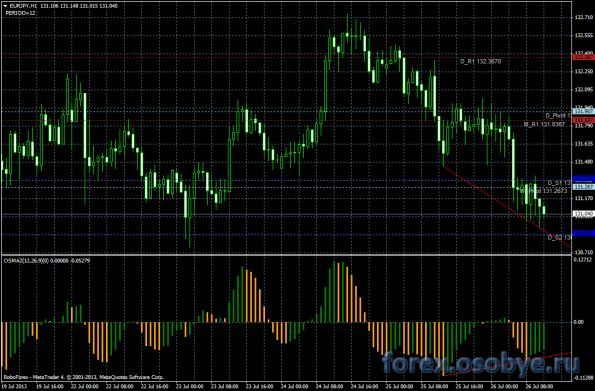Select the D_R1 132.3670 resistance label
Screen dimensions: 595x391
(x=480, y=61)
